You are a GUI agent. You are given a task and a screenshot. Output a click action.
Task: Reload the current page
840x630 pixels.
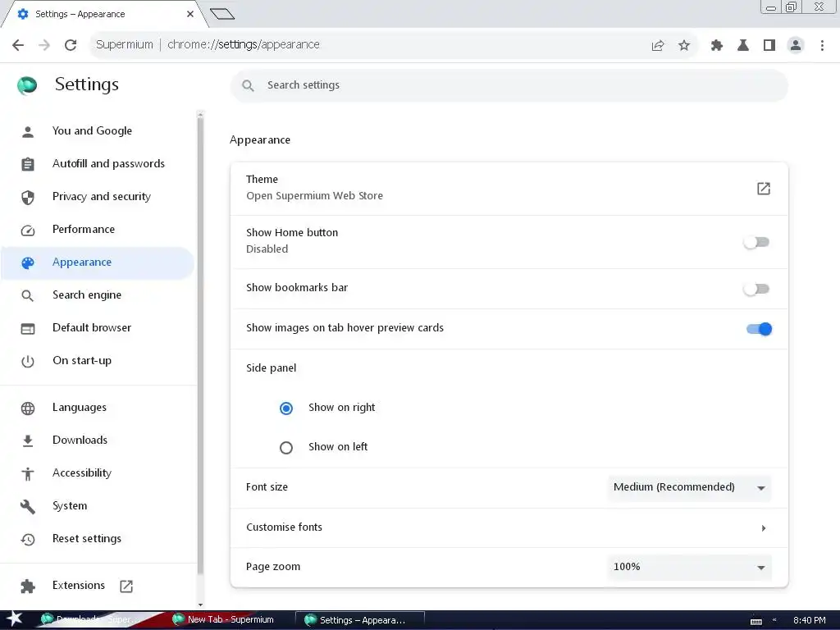71,45
